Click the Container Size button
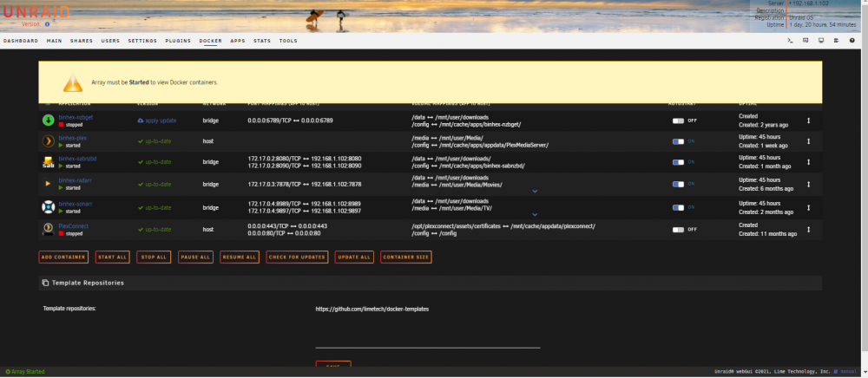Image resolution: width=868 pixels, height=378 pixels. (x=406, y=257)
